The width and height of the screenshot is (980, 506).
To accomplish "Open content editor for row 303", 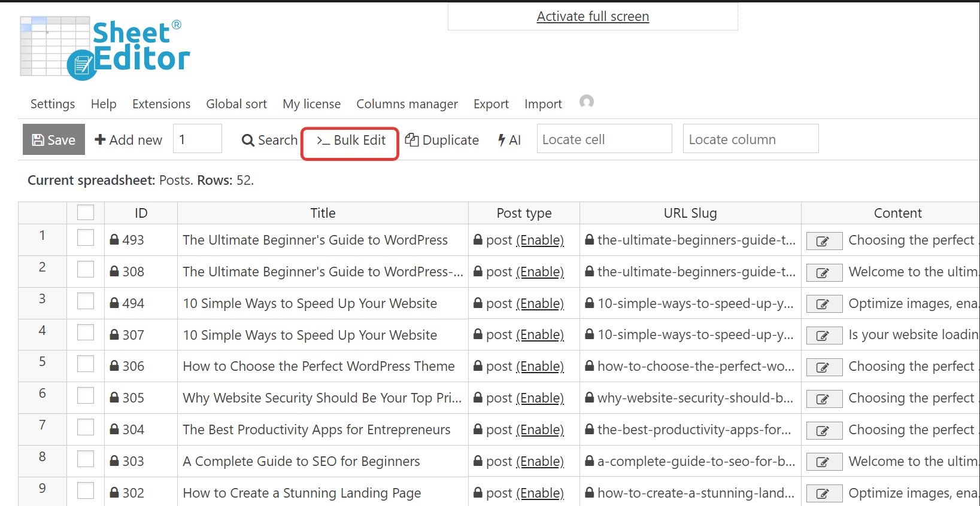I will click(824, 462).
